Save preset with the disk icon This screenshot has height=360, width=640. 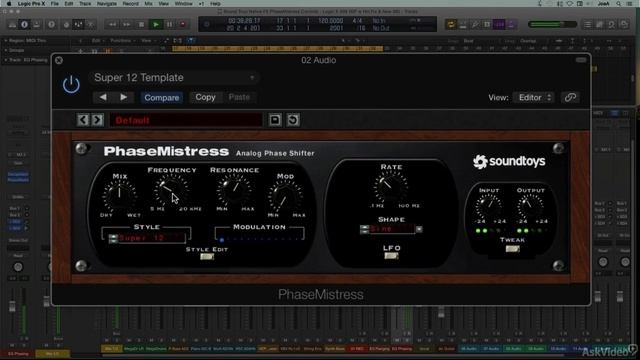[275, 120]
